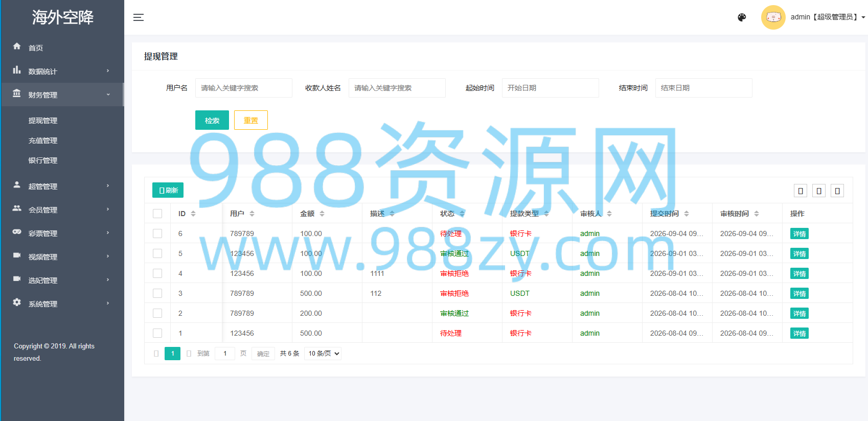The width and height of the screenshot is (868, 421).
Task: Tick the checkbox for row ID 3
Action: pos(157,293)
